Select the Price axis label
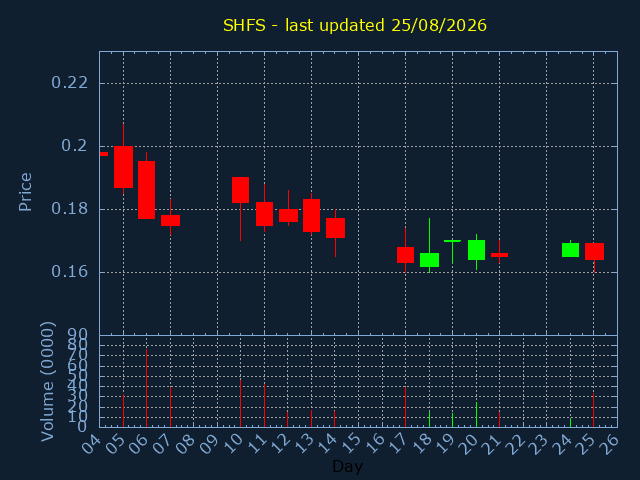 25,192
